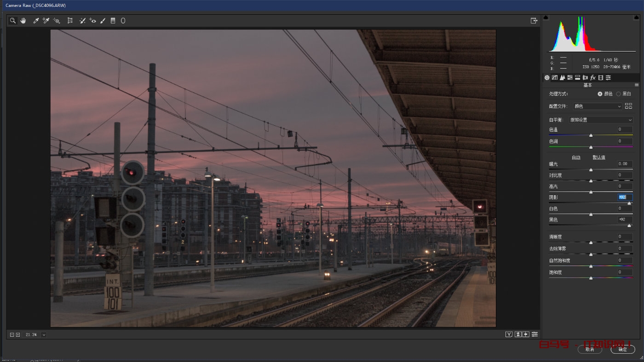
Task: Select the Hand tool
Action: click(x=23, y=21)
